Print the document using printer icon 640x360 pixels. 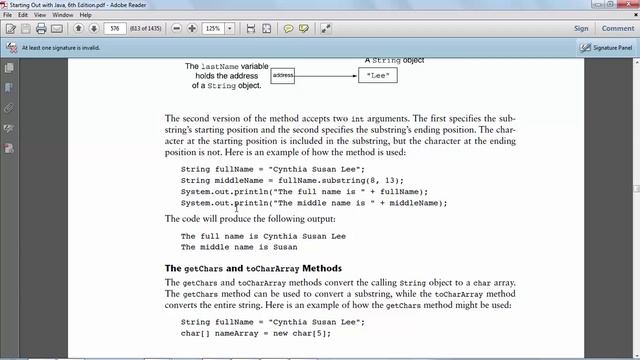coord(41,29)
